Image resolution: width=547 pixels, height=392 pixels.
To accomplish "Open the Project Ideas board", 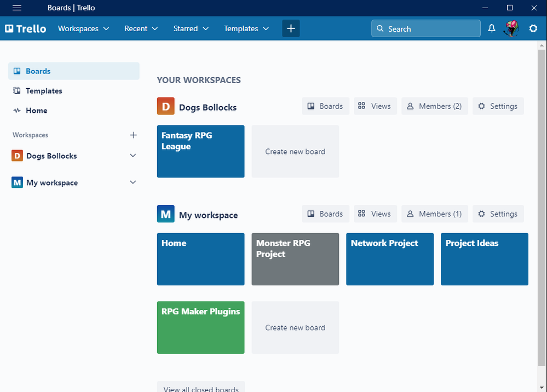I will (485, 259).
